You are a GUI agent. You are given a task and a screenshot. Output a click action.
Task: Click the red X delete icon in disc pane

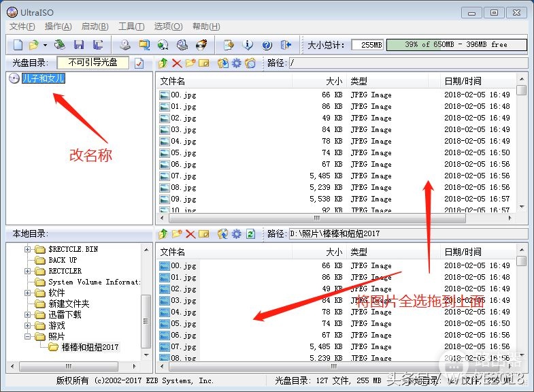[x=177, y=63]
